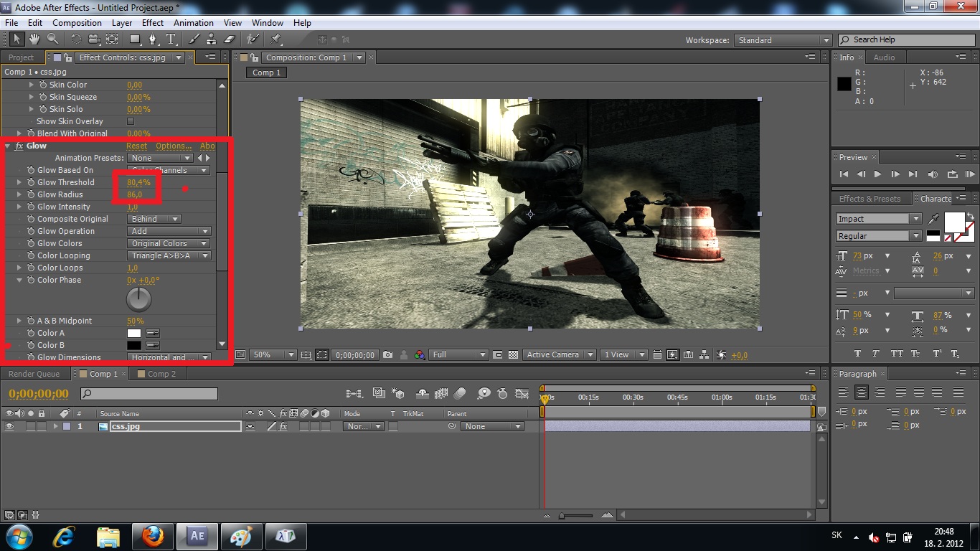Open Glow Colors dropdown
This screenshot has width=980, height=551.
[169, 243]
